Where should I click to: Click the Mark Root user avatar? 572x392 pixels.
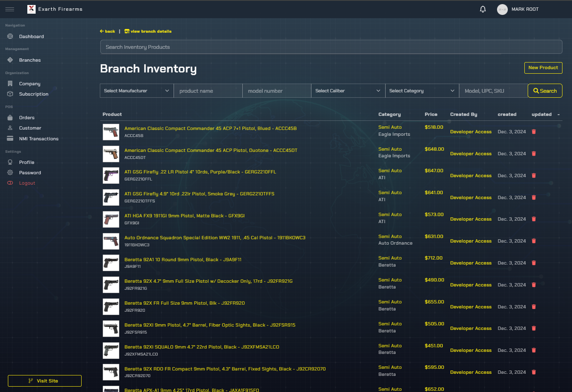[x=502, y=10]
